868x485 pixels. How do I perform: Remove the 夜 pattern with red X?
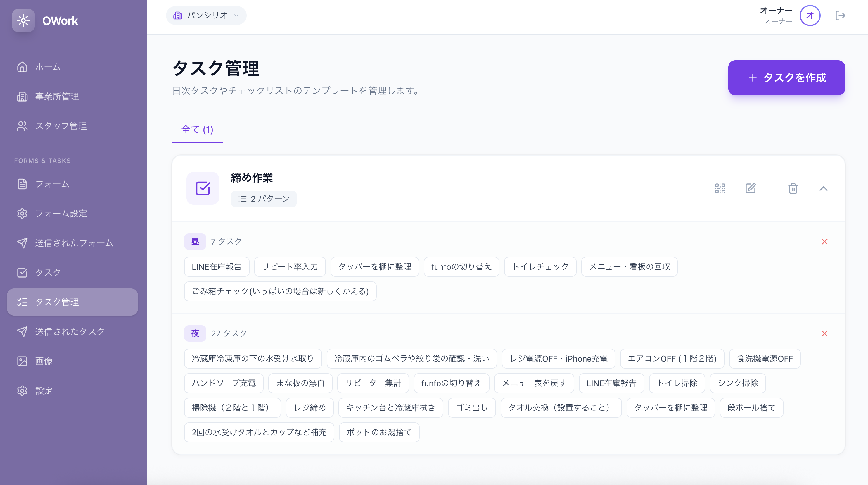pos(824,333)
